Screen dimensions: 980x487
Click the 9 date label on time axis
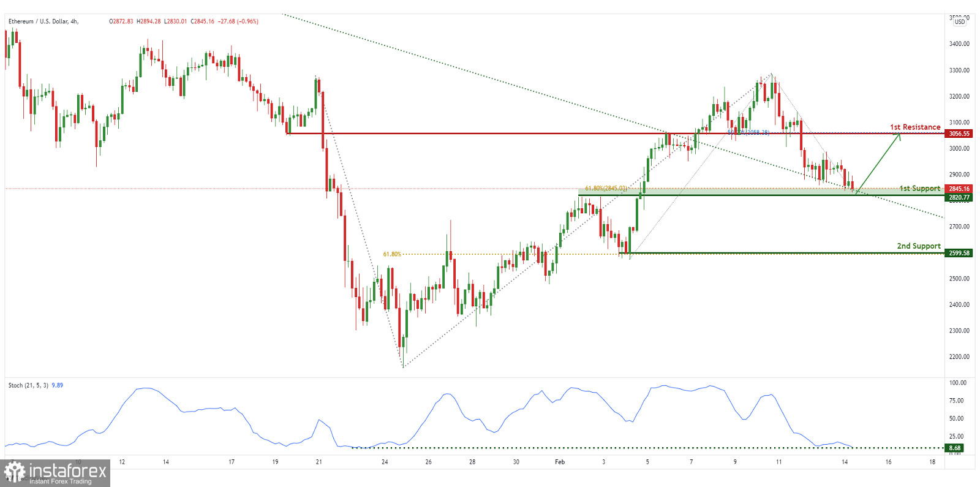(x=735, y=462)
